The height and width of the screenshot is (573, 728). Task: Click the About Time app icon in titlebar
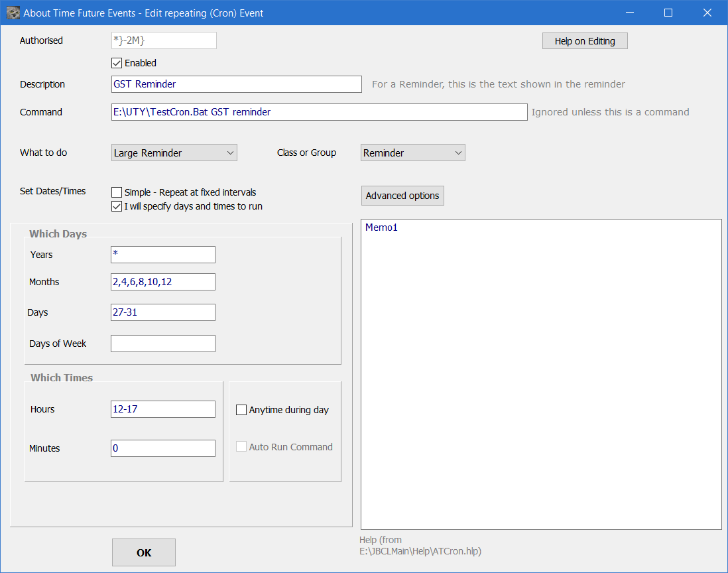tap(12, 13)
